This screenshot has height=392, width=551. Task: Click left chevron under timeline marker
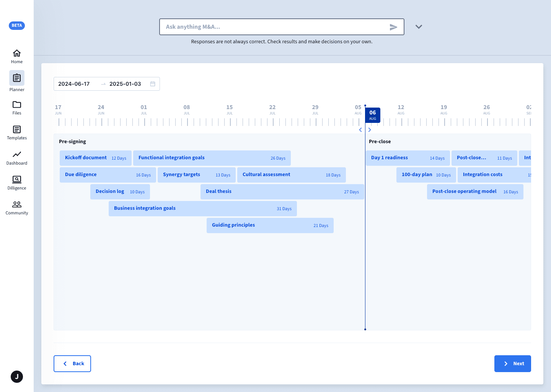[360, 130]
